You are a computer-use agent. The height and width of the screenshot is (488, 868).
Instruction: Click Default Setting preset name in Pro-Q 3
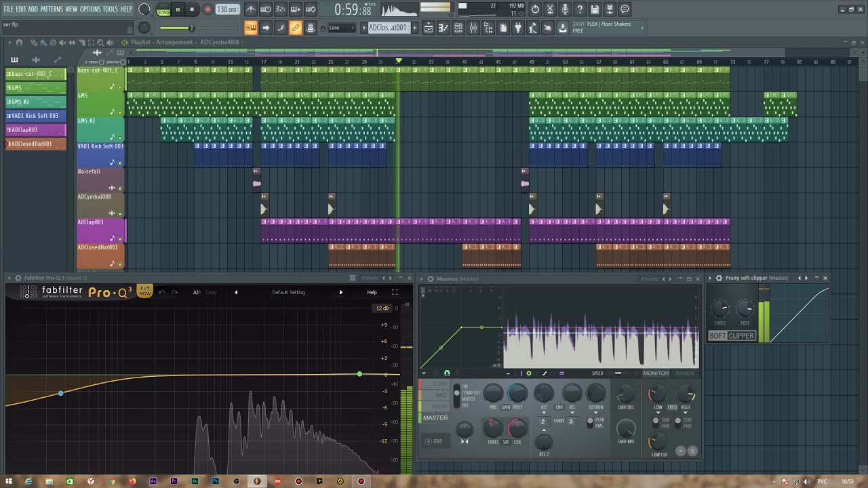click(x=288, y=292)
